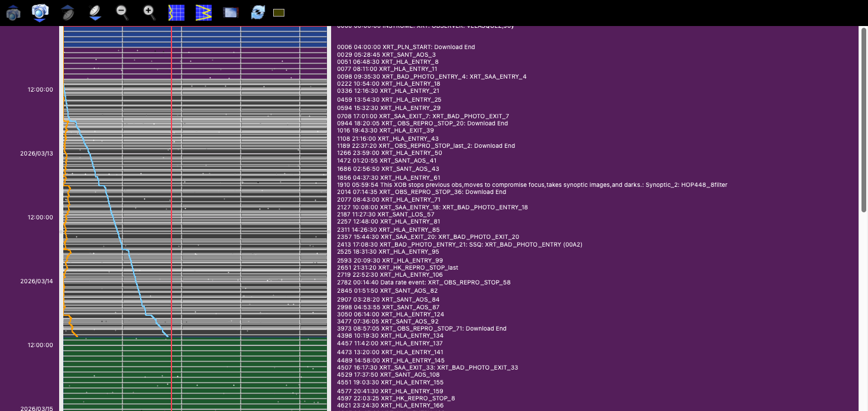Click the vertical scrollbar on the right edge
This screenshot has height=411, width=868.
[x=864, y=118]
